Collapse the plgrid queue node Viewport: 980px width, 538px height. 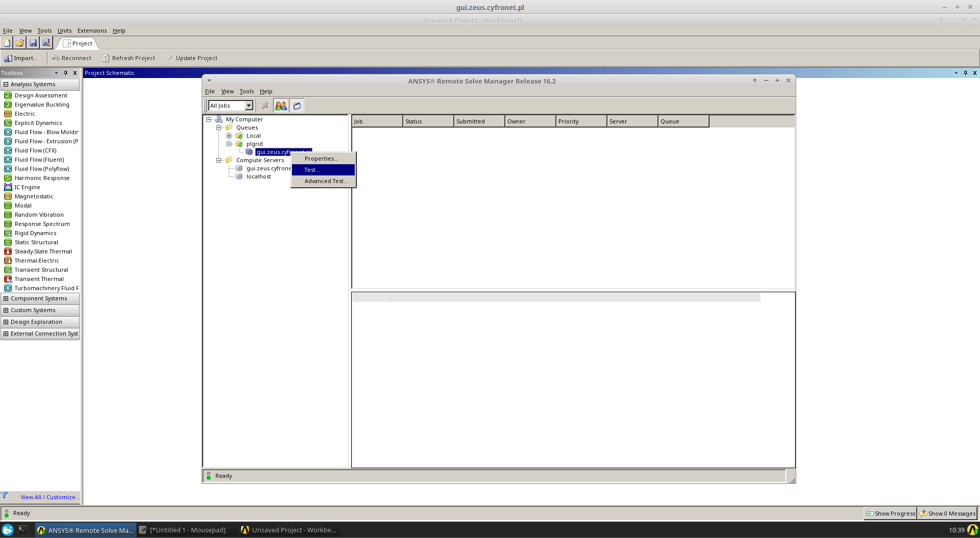[x=229, y=144]
